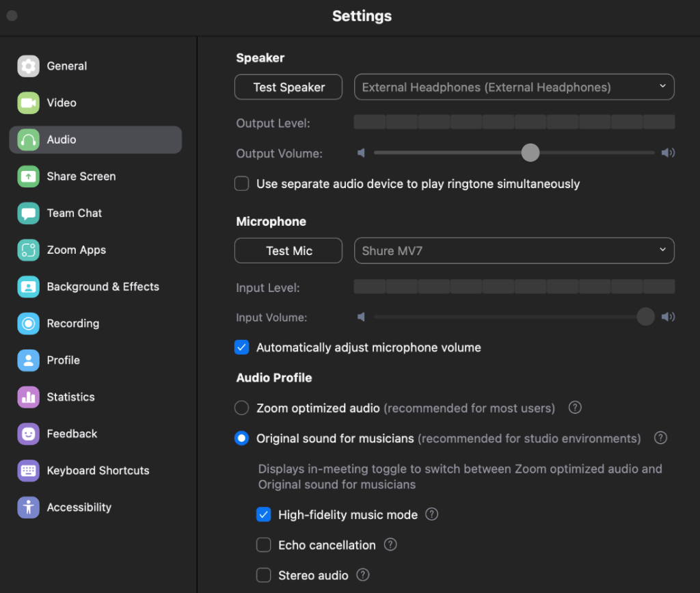
Task: Open Video settings via camera icon
Action: point(28,103)
